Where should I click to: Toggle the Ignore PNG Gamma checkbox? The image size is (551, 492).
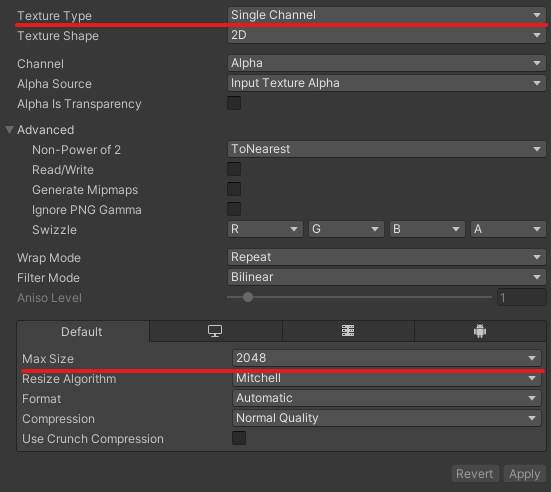[234, 209]
